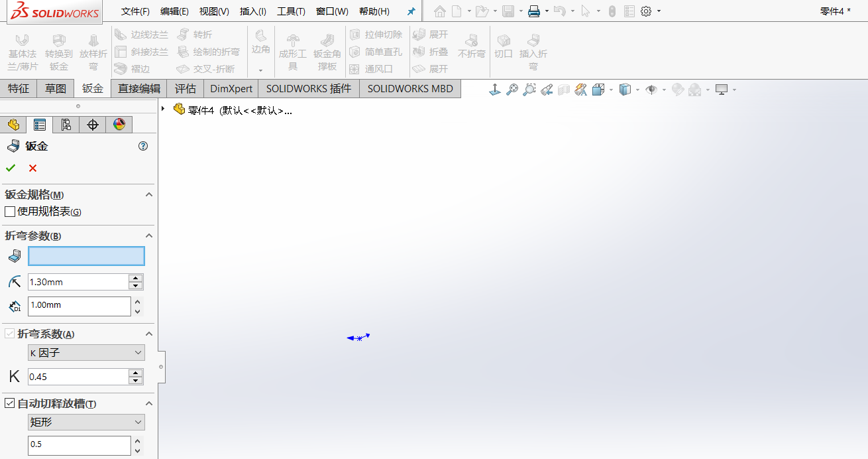Click the File Properties list icon
This screenshot has width=868, height=459.
click(x=629, y=11)
